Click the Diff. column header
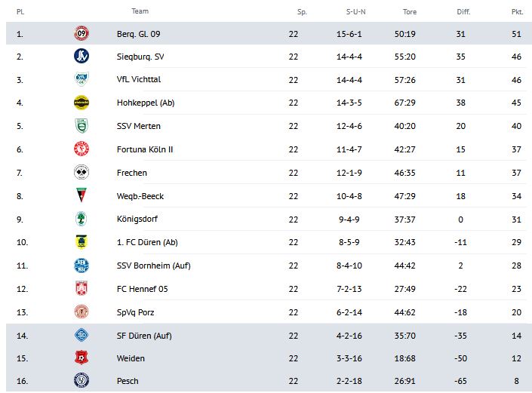532x393 pixels. 463,11
